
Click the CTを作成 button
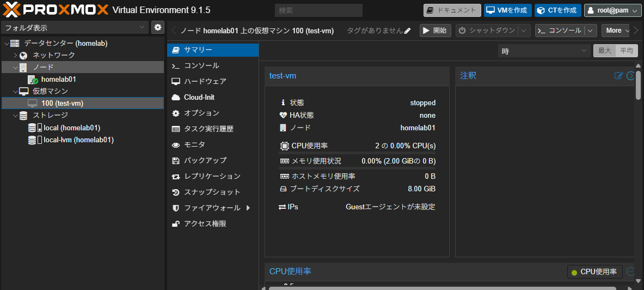point(558,10)
